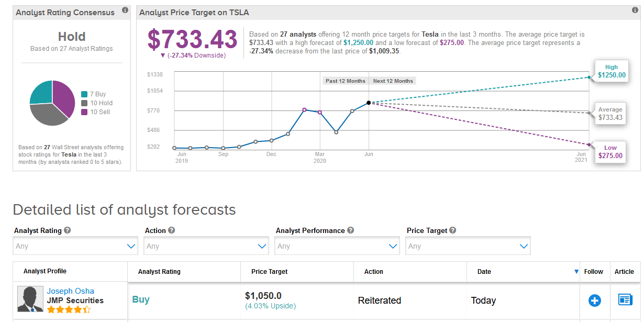Click the Buy rating for Joseph Osha

[141, 299]
